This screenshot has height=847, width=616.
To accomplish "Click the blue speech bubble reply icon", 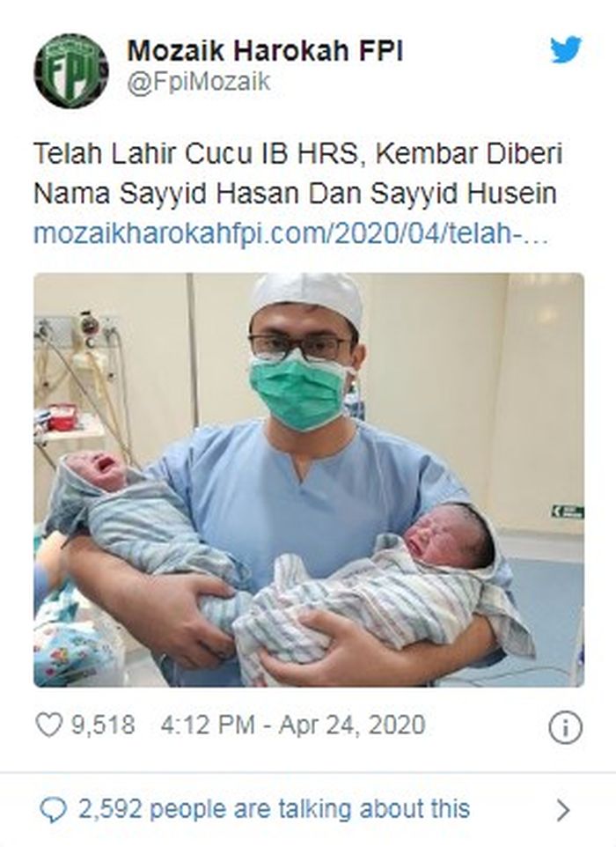I will pos(54,810).
